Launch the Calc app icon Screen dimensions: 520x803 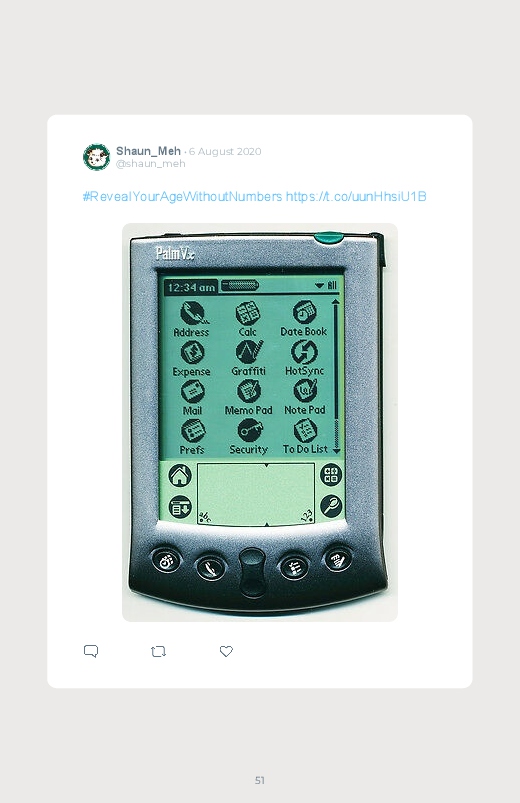[247, 313]
